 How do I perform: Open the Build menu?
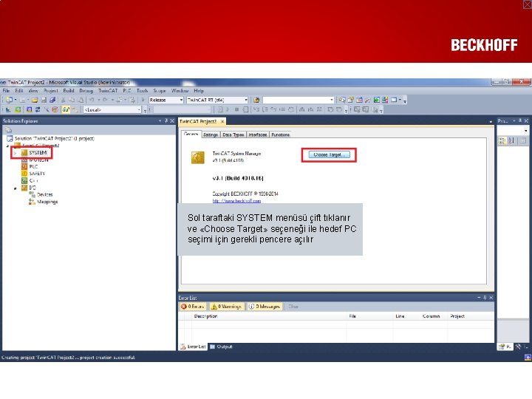tap(69, 91)
